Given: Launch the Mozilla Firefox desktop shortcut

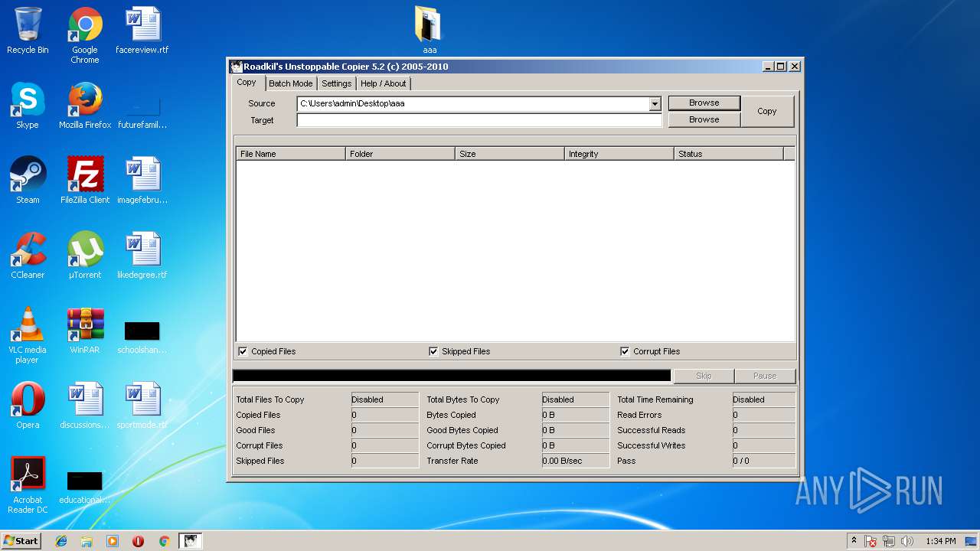Looking at the screenshot, I should coord(85,106).
